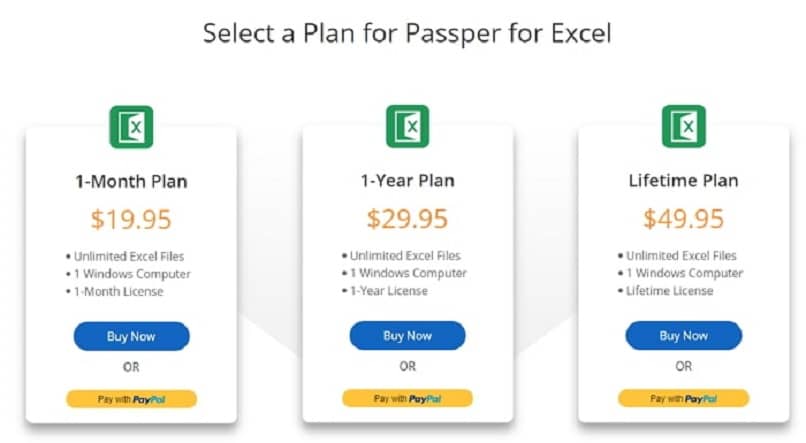
Task: Pay with PayPal for Lifetime Plan
Action: (x=683, y=399)
